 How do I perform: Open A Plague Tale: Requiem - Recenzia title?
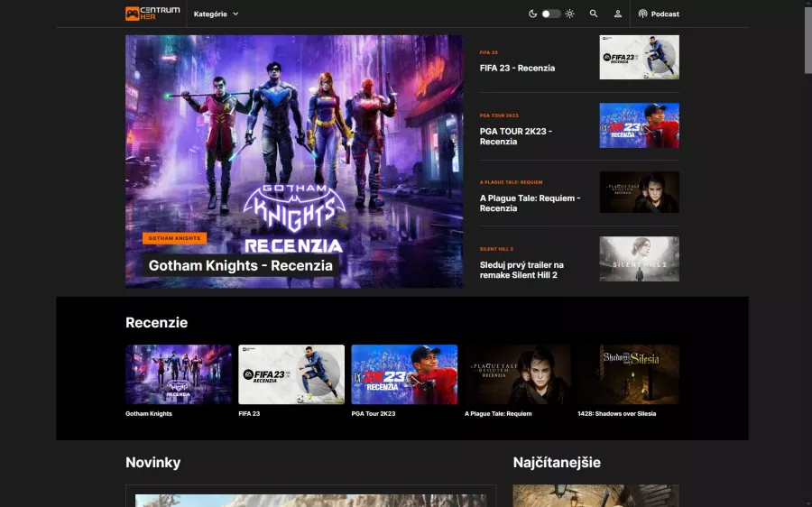click(530, 203)
